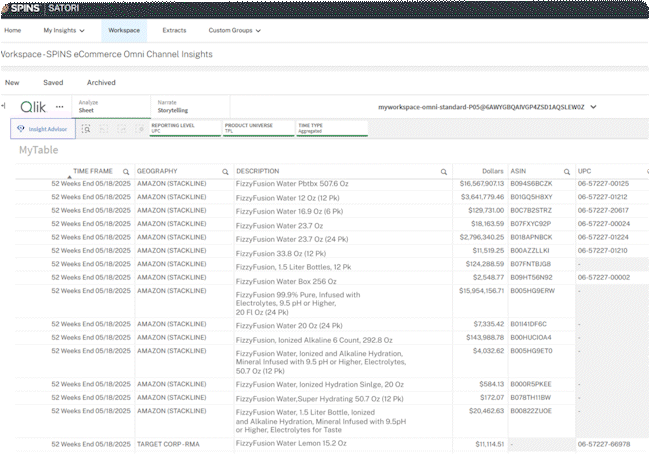
Task: Select description FizzyFusion Water Box 256 Oz
Action: pos(286,281)
